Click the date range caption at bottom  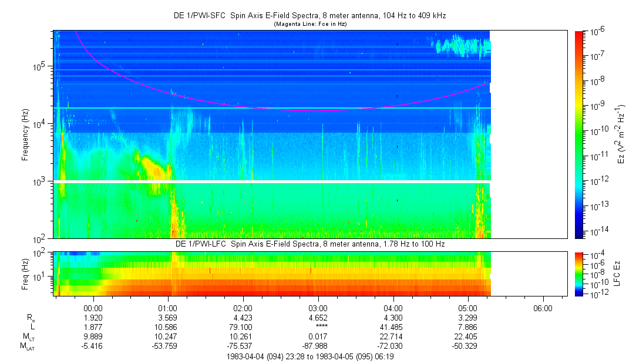pos(310,356)
